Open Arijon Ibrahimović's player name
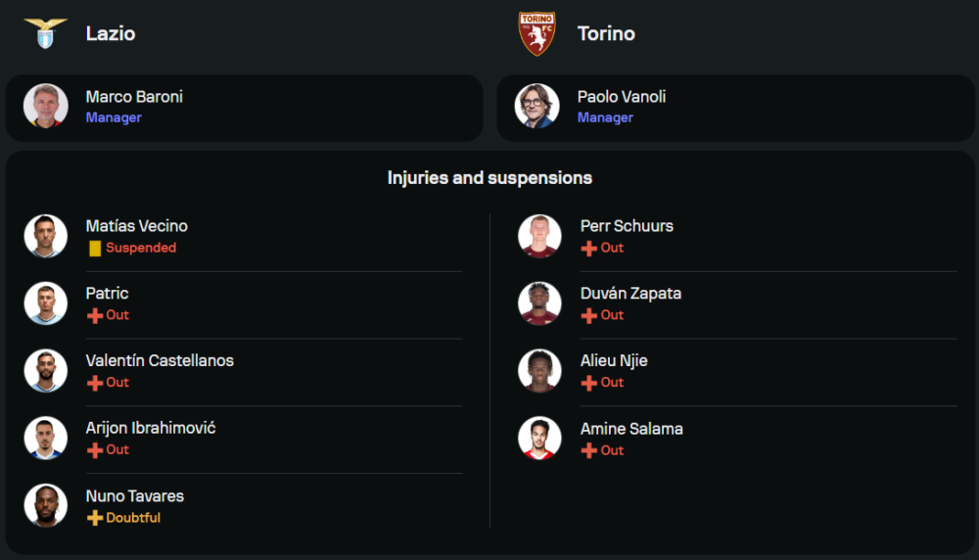 (x=151, y=428)
